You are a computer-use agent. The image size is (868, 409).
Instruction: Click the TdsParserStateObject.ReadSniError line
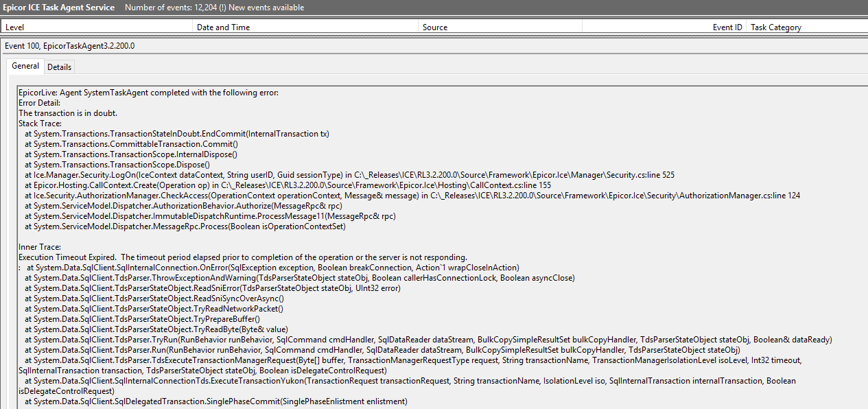pos(213,288)
